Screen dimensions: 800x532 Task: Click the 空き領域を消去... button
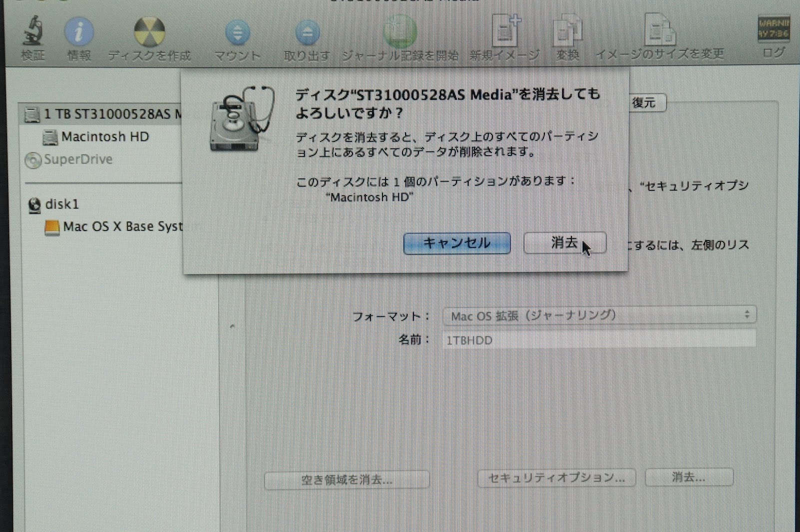tap(346, 480)
